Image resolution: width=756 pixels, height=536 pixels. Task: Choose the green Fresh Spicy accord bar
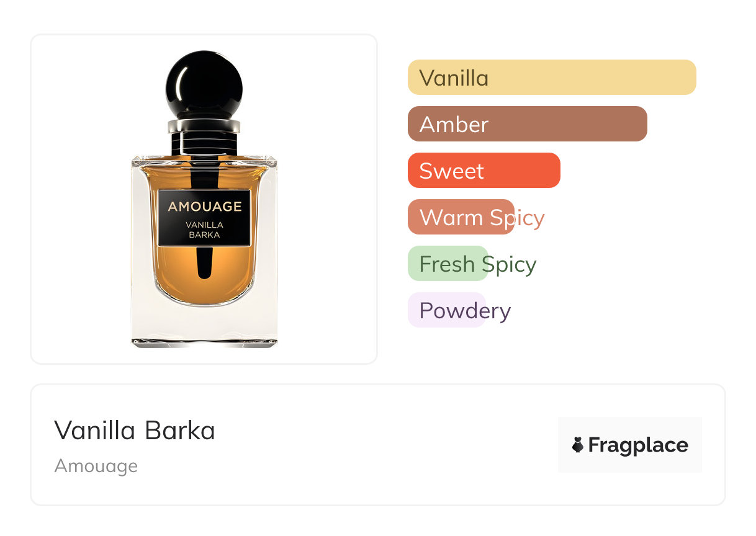(448, 264)
